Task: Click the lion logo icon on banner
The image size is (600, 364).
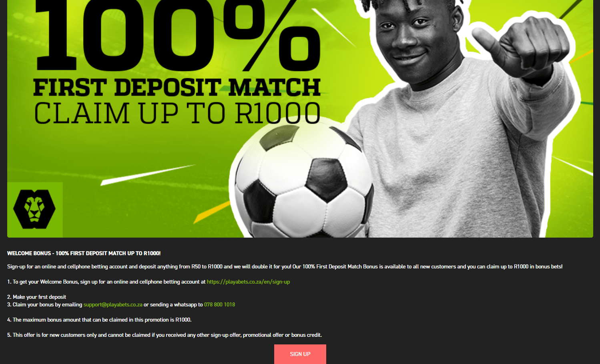Action: click(x=34, y=208)
